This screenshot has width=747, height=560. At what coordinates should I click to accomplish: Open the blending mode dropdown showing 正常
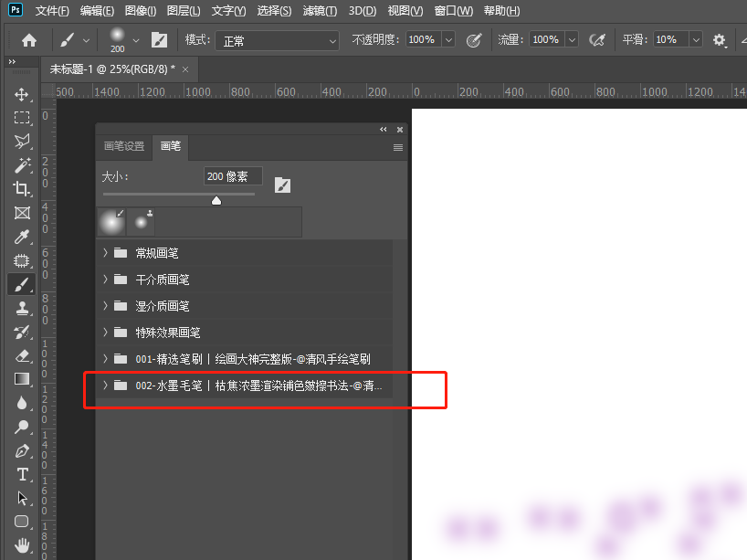[x=278, y=41]
